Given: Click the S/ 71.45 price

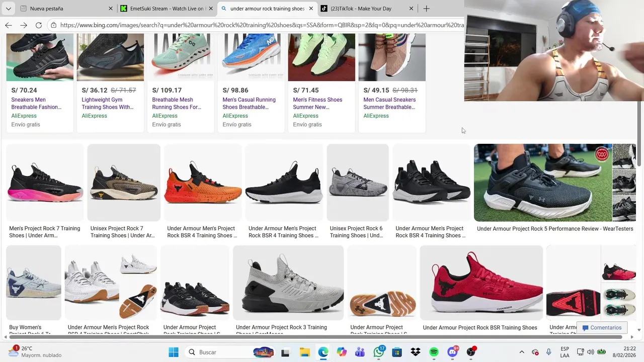Looking at the screenshot, I should click(306, 90).
